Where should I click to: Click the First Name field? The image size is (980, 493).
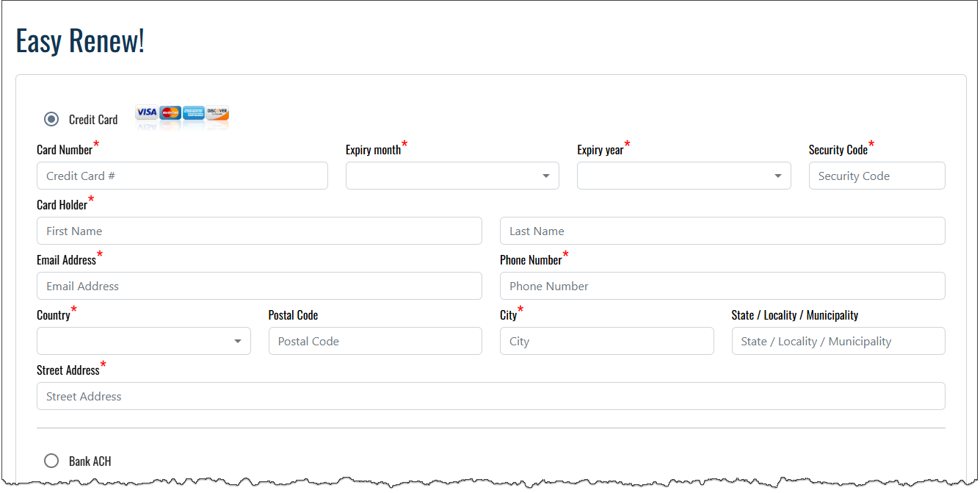point(259,231)
